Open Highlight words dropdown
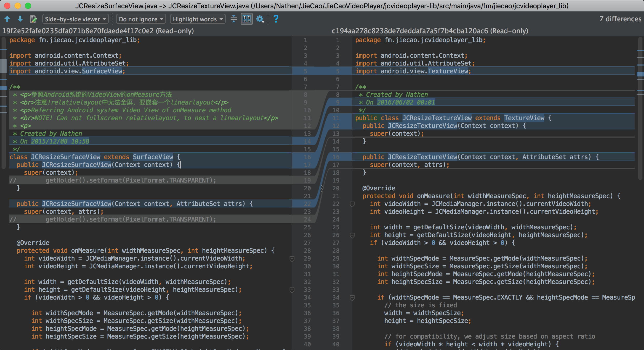Image resolution: width=644 pixels, height=350 pixels. (x=198, y=19)
